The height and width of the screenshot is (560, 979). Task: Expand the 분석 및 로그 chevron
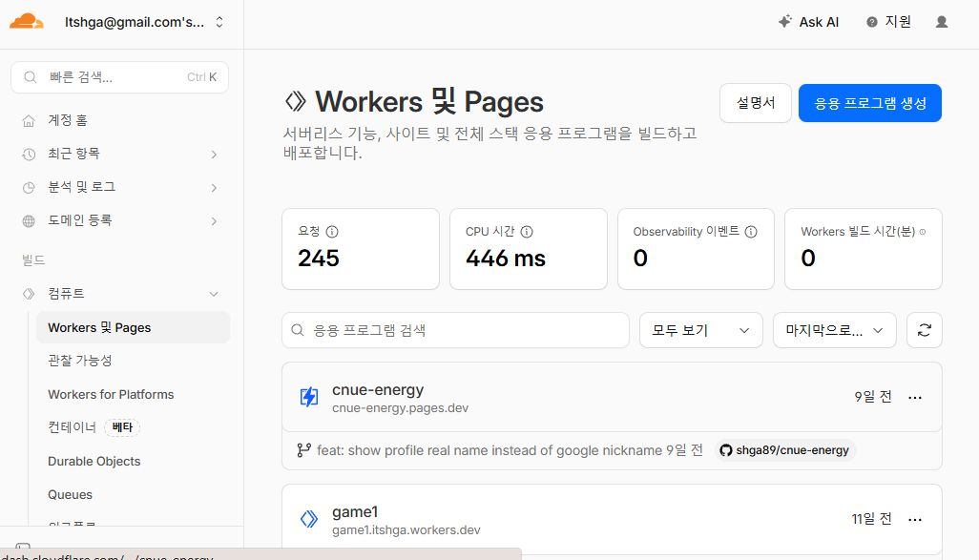214,188
